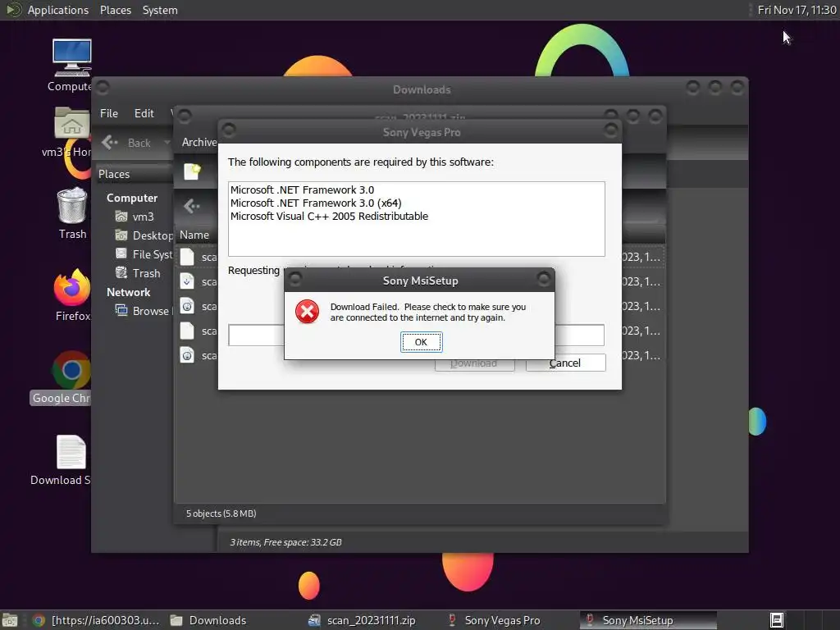Screen dimensions: 840x630
Task: Open the Applications menu
Action: 58,10
